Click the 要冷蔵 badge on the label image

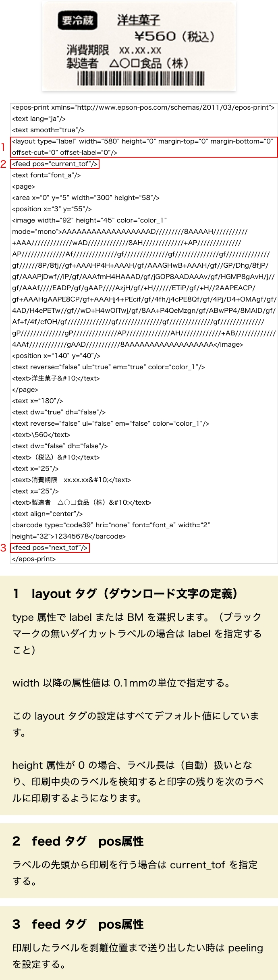click(x=77, y=20)
